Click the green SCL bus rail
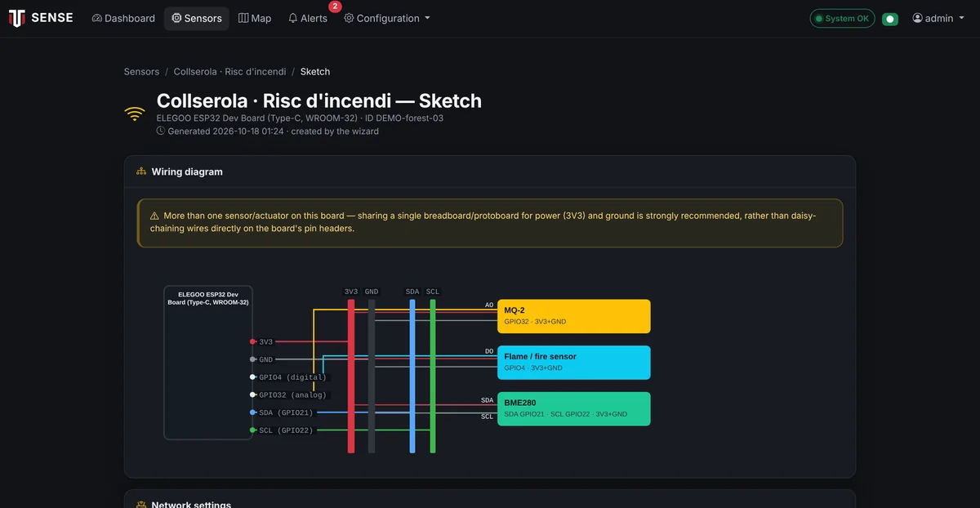 coord(433,376)
